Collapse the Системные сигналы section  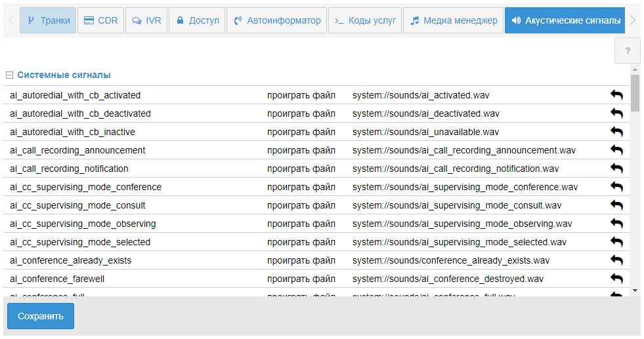[x=9, y=75]
